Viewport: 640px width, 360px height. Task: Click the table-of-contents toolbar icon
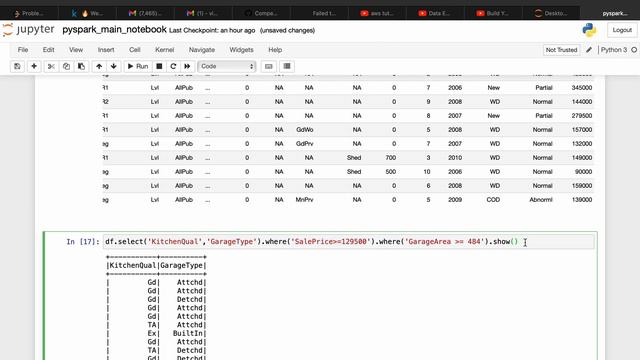pyautogui.click(x=287, y=66)
